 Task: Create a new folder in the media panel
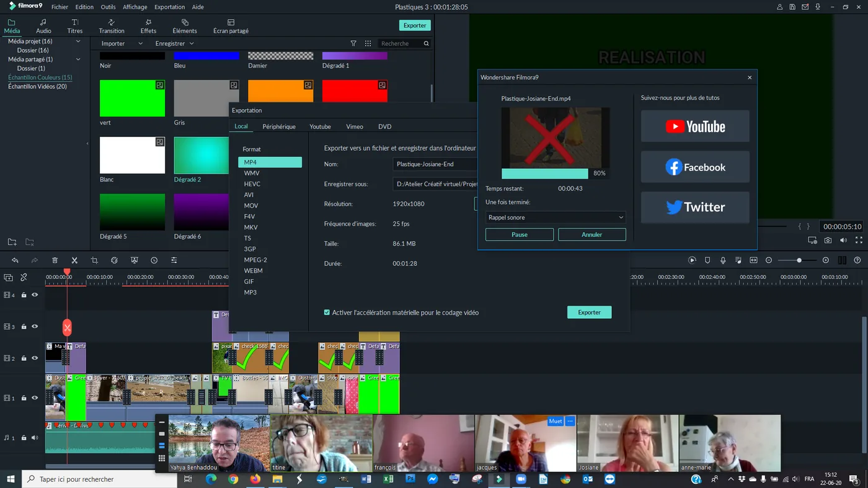[x=12, y=242]
